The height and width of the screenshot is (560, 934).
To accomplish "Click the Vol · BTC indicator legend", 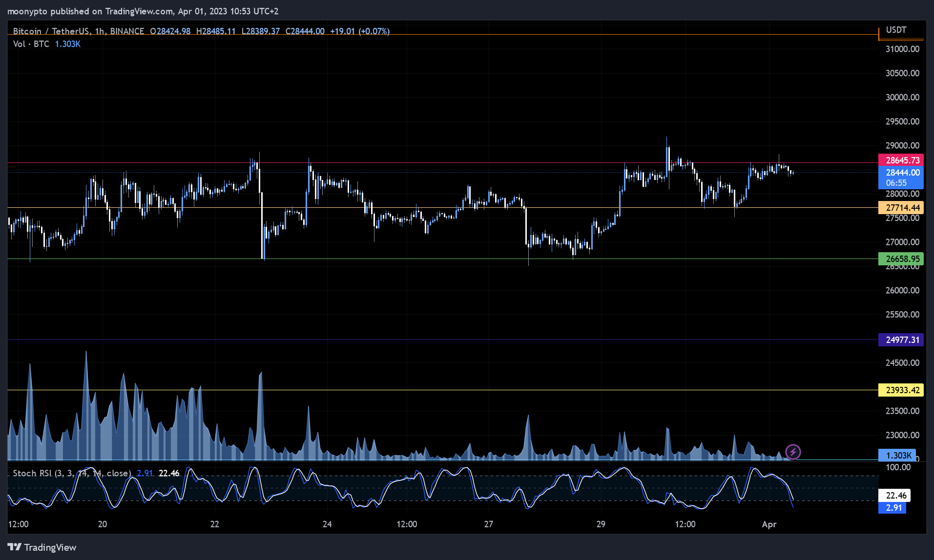I will (31, 44).
